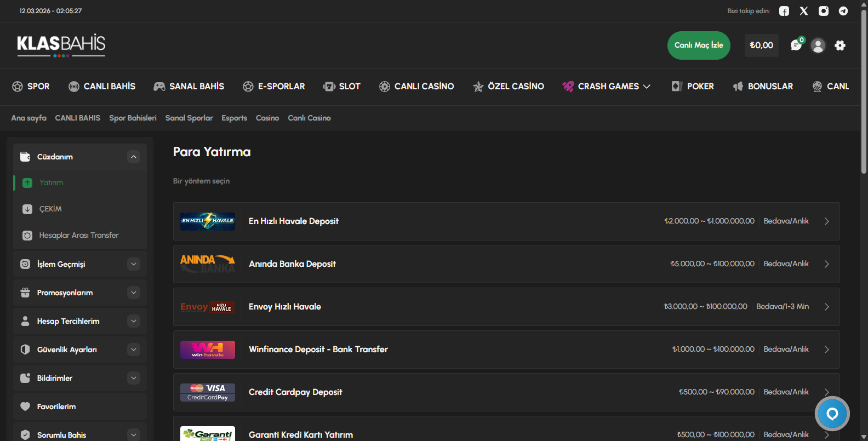Open the Slot menu item
The image size is (868, 441).
(342, 87)
